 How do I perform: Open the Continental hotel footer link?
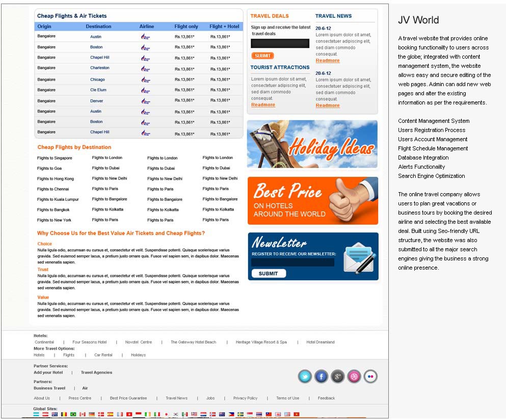coord(44,342)
